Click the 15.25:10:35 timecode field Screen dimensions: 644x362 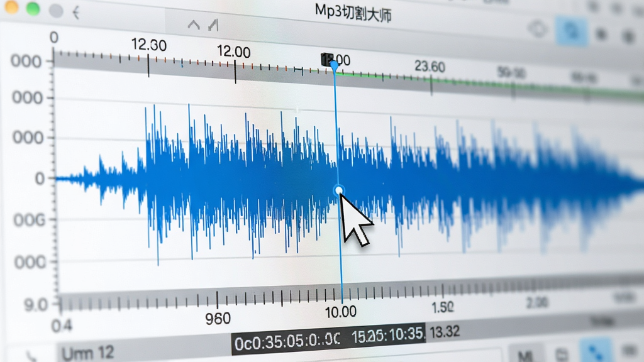click(x=387, y=336)
